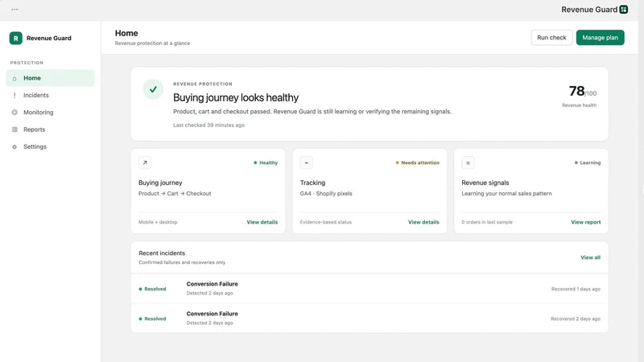Click the Tracking card icon
This screenshot has width=644, height=362.
(x=306, y=162)
